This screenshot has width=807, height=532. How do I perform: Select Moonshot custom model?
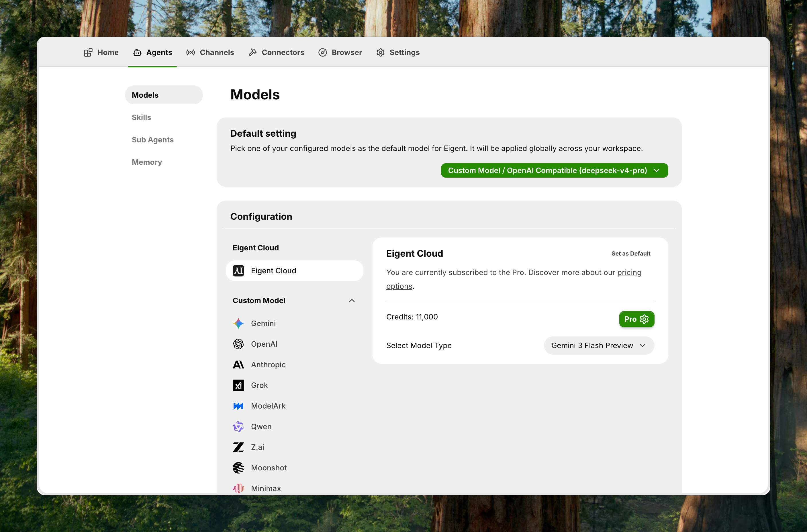pos(295,468)
